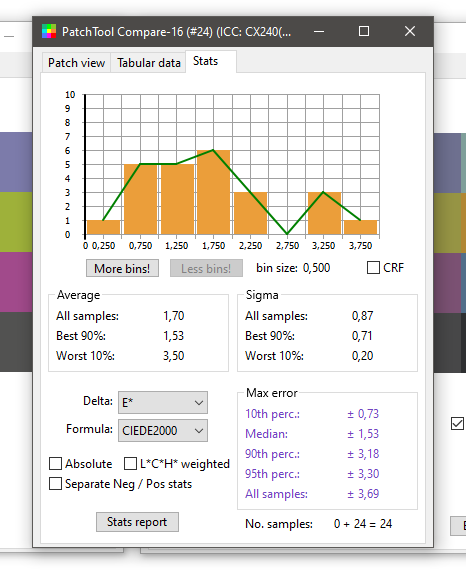
Task: Click the 10th perc. value ± 0,73
Action: (363, 414)
